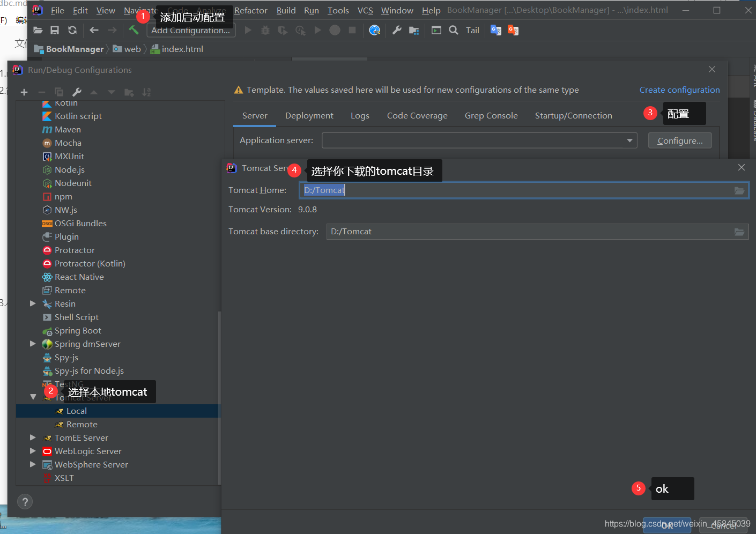Click the Move to folder icon in dialog
756x534 pixels.
129,92
